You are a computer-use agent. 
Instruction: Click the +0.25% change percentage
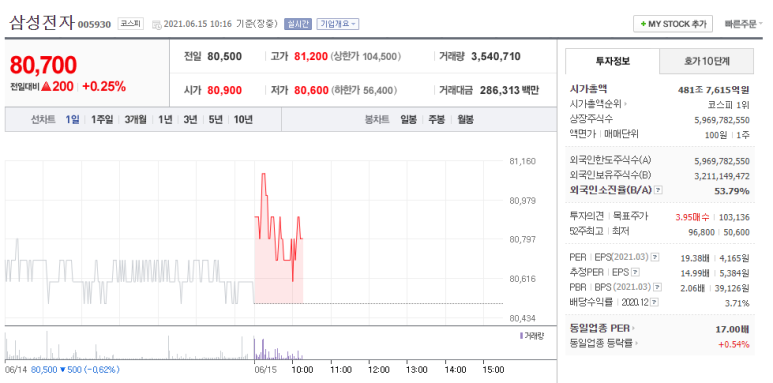tap(104, 87)
